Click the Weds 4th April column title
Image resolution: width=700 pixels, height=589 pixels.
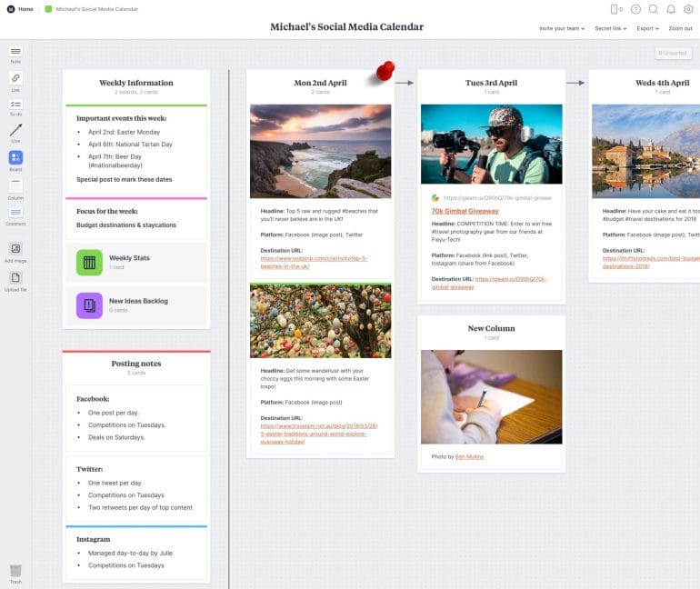tap(663, 83)
